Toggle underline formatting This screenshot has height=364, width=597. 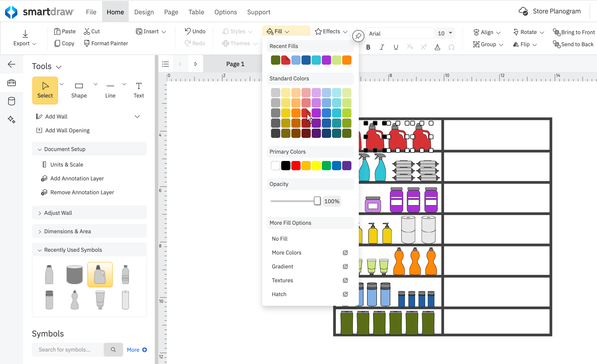396,47
